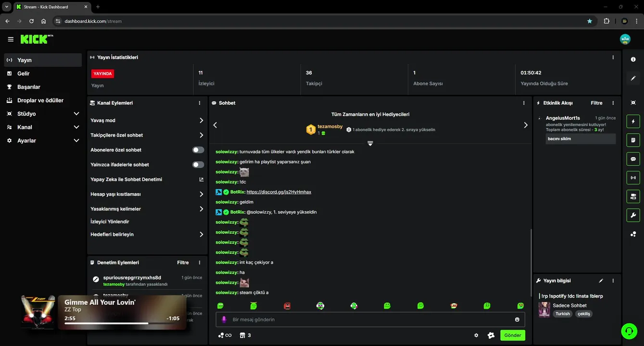The image size is (644, 346).
Task: Toggle the activity feed lightning icon in the right sidebar
Action: pyautogui.click(x=633, y=121)
